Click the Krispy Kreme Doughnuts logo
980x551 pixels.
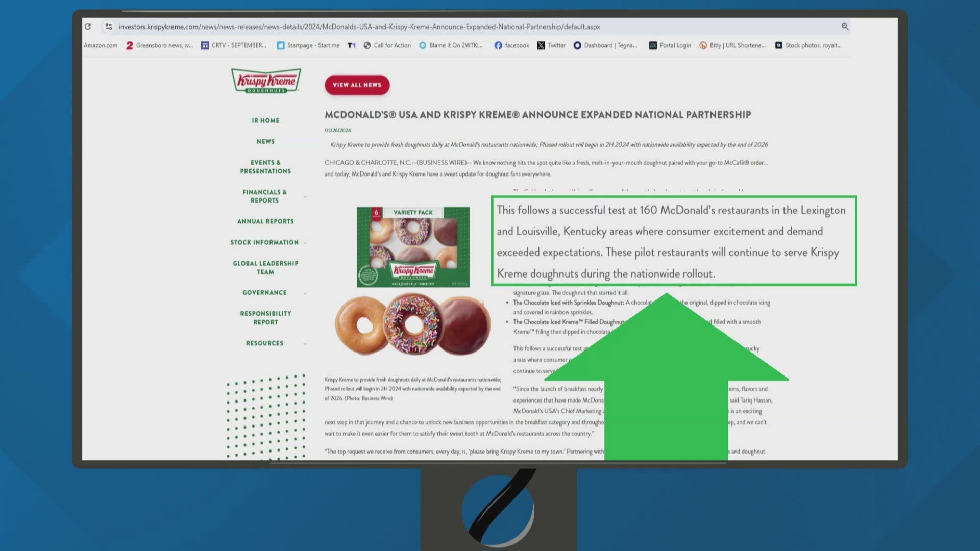pos(266,81)
